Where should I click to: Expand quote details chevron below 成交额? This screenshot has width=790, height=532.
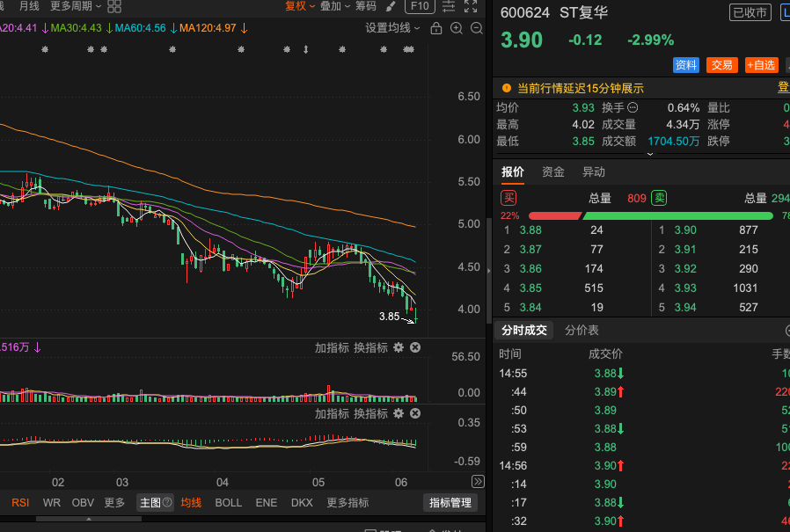650,154
